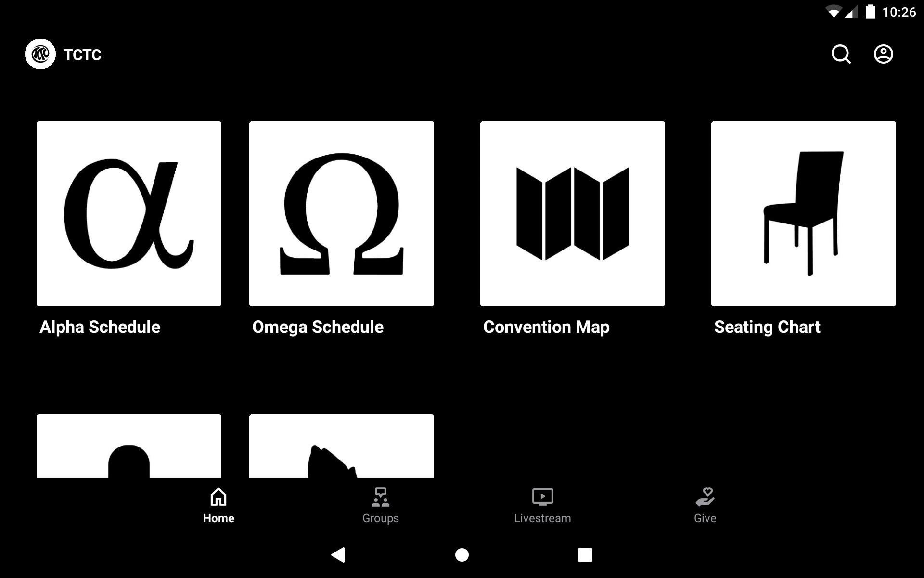Switch to the Livestream tab label
Viewport: 924px width, 578px height.
pos(542,518)
